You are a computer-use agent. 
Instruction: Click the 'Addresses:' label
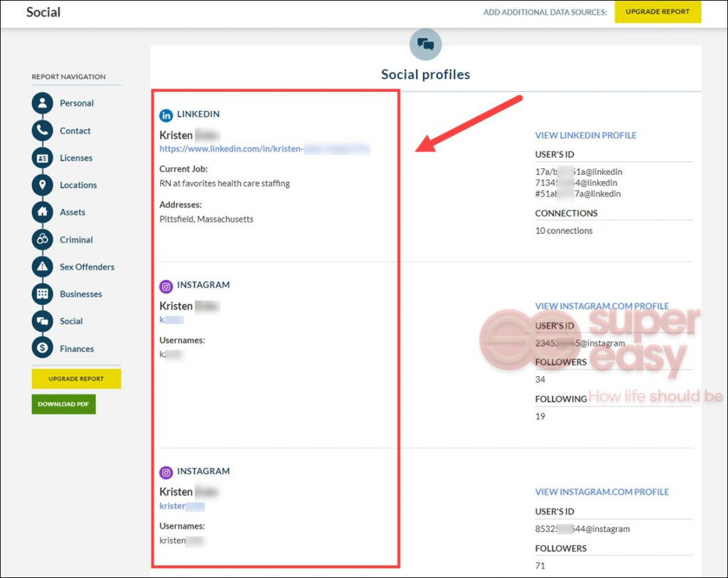click(x=181, y=205)
